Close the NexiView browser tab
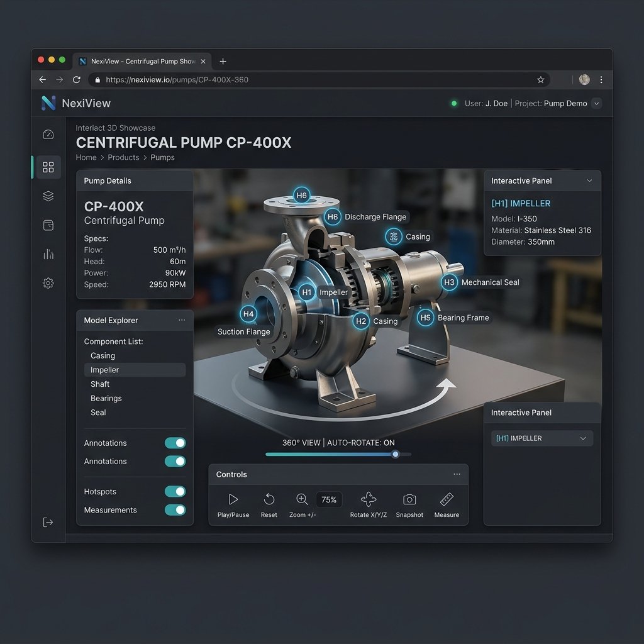The width and height of the screenshot is (644, 644). pos(203,61)
